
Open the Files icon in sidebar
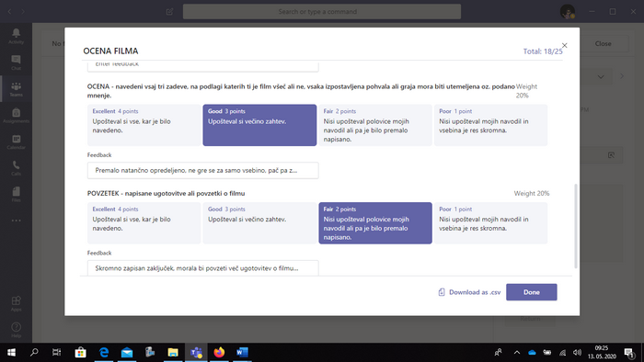[x=16, y=195]
